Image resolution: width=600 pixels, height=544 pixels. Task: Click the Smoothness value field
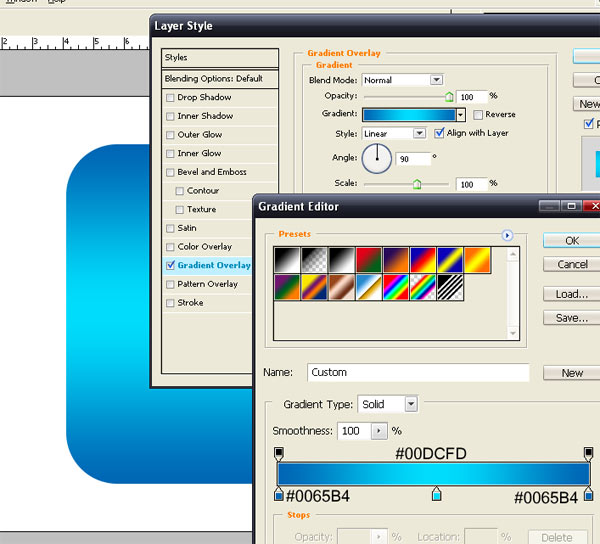pos(355,431)
